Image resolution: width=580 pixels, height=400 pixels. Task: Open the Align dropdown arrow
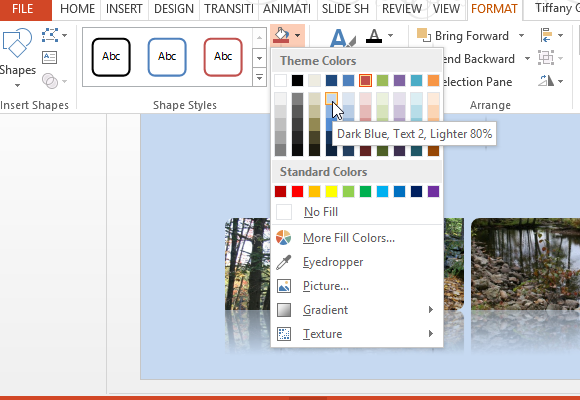pyautogui.click(x=560, y=36)
